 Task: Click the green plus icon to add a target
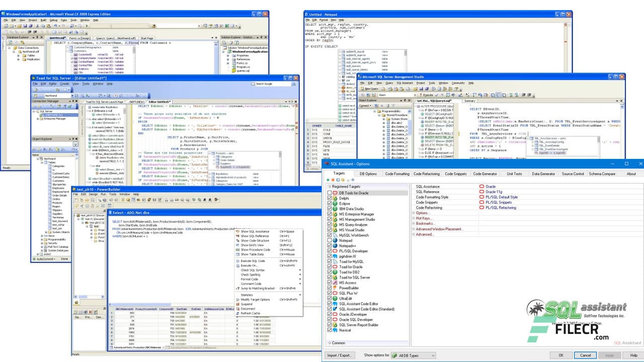328,180
